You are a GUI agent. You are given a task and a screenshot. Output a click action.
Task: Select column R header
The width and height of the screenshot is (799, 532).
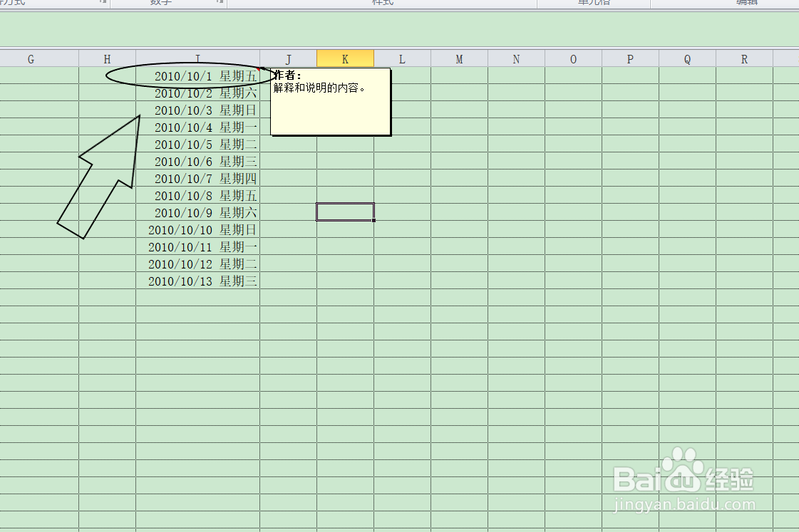745,59
